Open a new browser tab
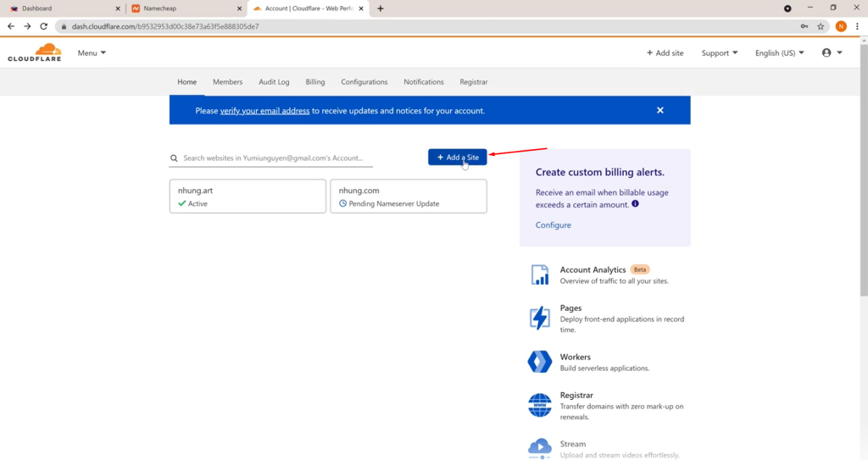868x460 pixels. [x=381, y=8]
